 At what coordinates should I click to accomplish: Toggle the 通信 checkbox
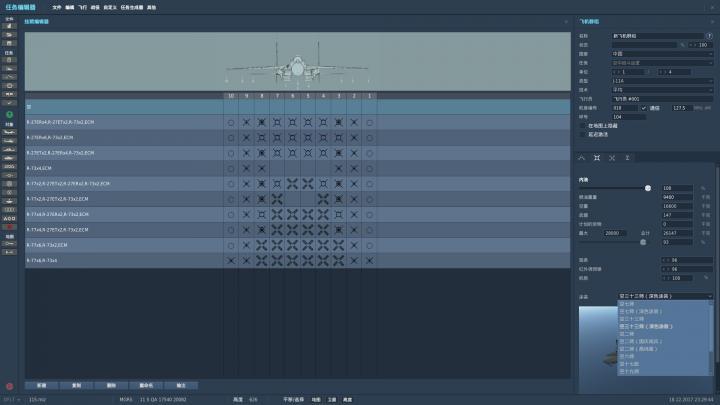pos(644,107)
